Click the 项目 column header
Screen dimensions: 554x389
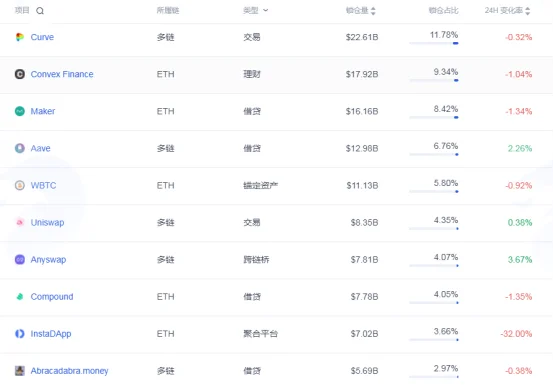[x=22, y=11]
